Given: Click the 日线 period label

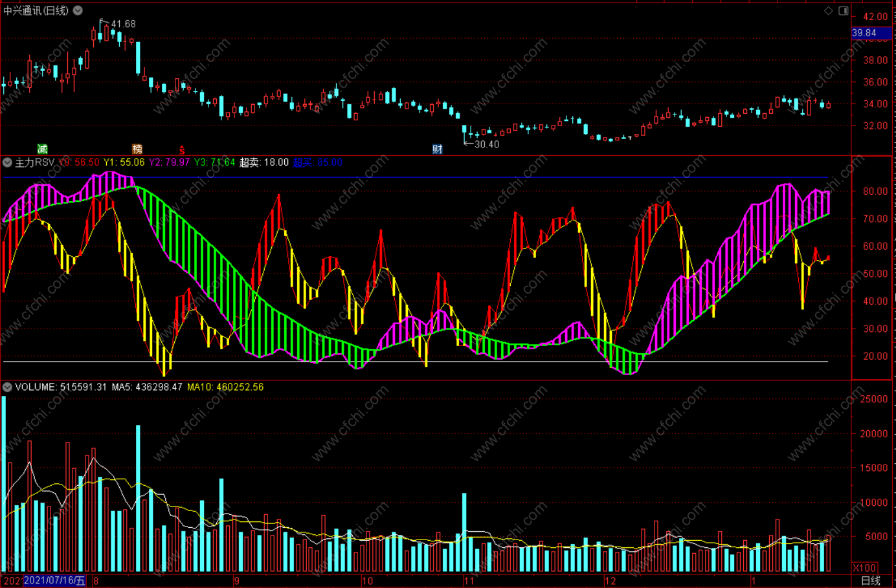Looking at the screenshot, I should point(871,581).
